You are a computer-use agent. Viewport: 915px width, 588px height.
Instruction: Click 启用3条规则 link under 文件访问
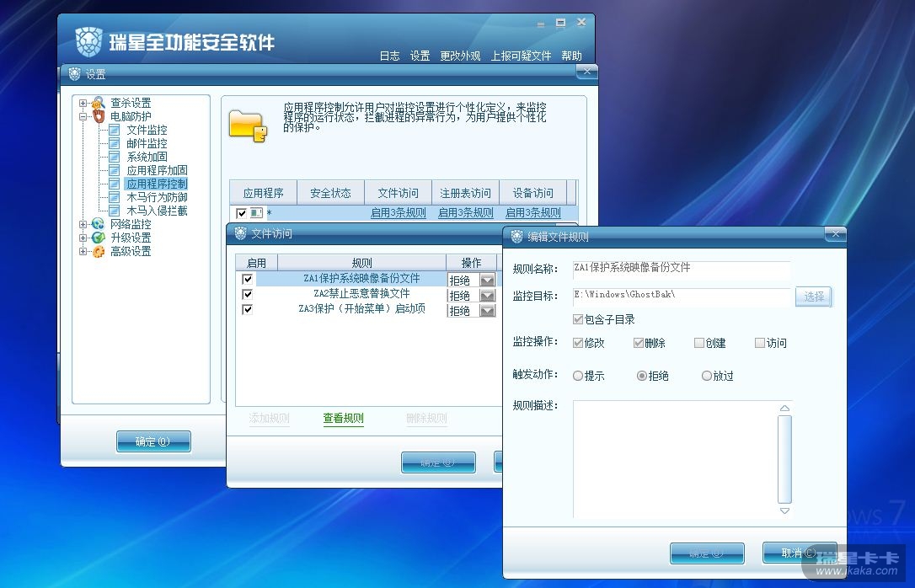tap(399, 213)
